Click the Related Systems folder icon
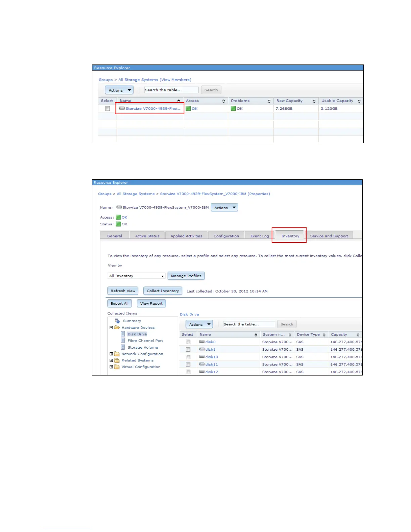411x532 pixels. [117, 360]
